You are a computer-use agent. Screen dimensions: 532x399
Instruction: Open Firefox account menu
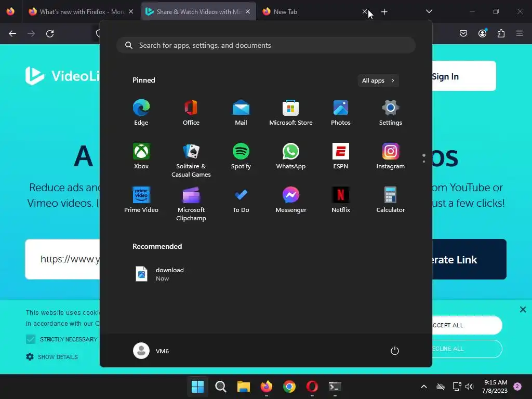point(482,33)
